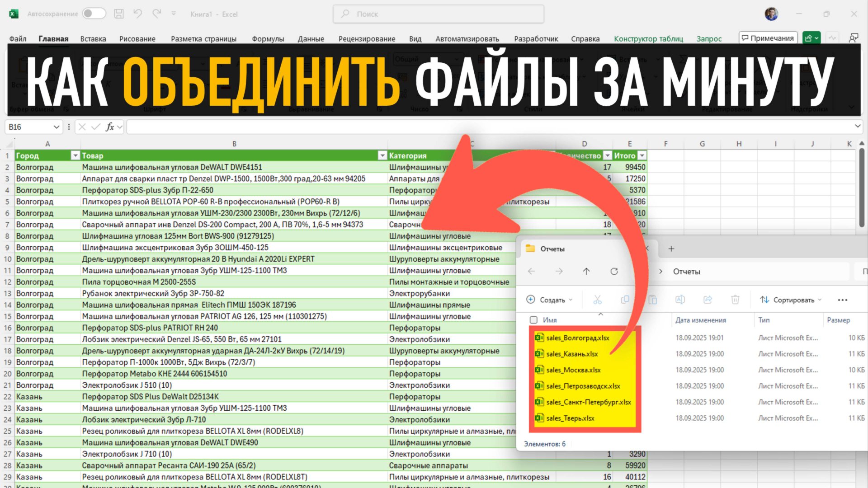Screen dimensions: 868x488
Task: Click the Delete icon in the Отчеты toolbar
Action: (x=735, y=299)
